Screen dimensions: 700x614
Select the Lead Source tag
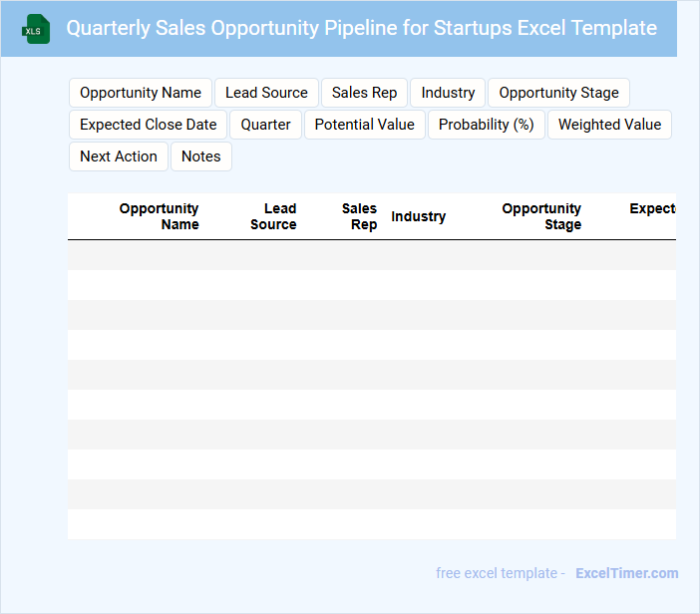266,93
